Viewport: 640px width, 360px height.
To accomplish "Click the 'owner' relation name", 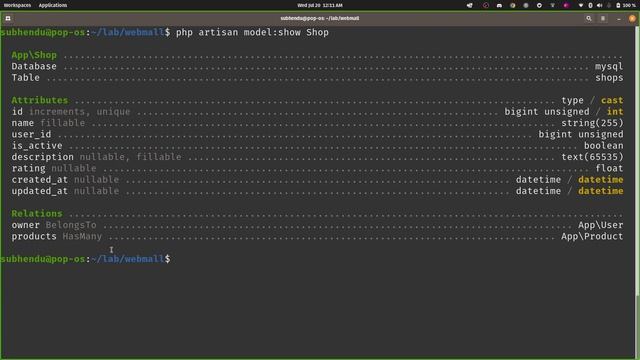I will (25, 225).
